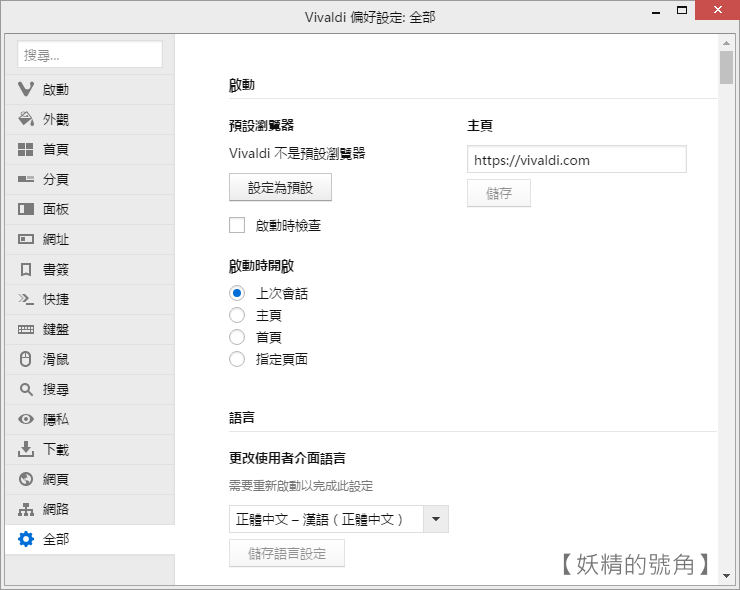Choose 主頁 as the startup page option
This screenshot has width=740, height=590.
237,315
